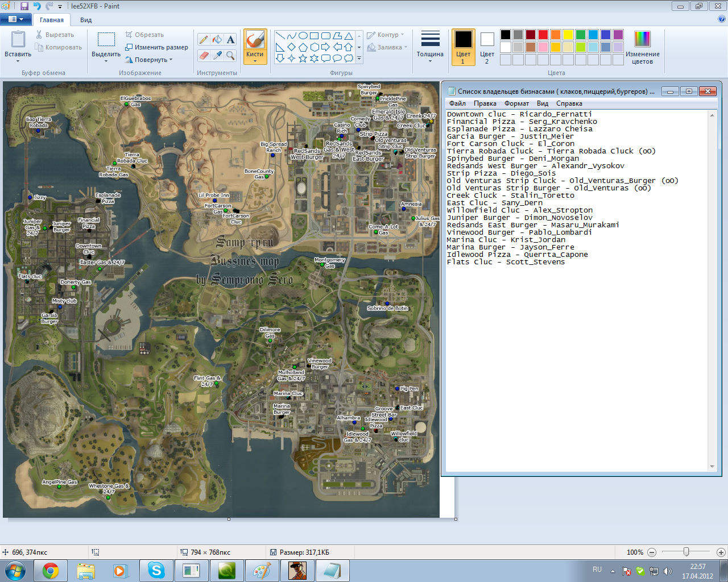Viewport: 728px width, 582px height.
Task: Switch to the Главная ribbon tab
Action: (x=52, y=20)
